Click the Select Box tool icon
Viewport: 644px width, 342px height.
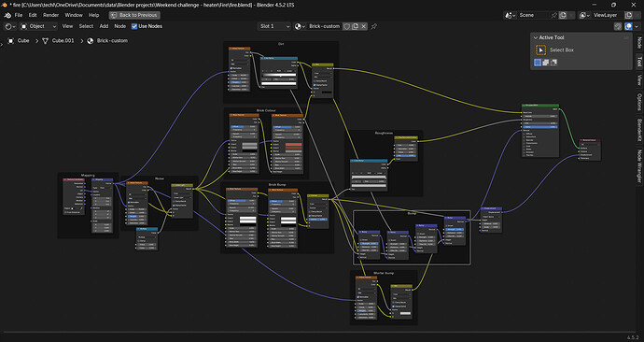click(x=541, y=50)
